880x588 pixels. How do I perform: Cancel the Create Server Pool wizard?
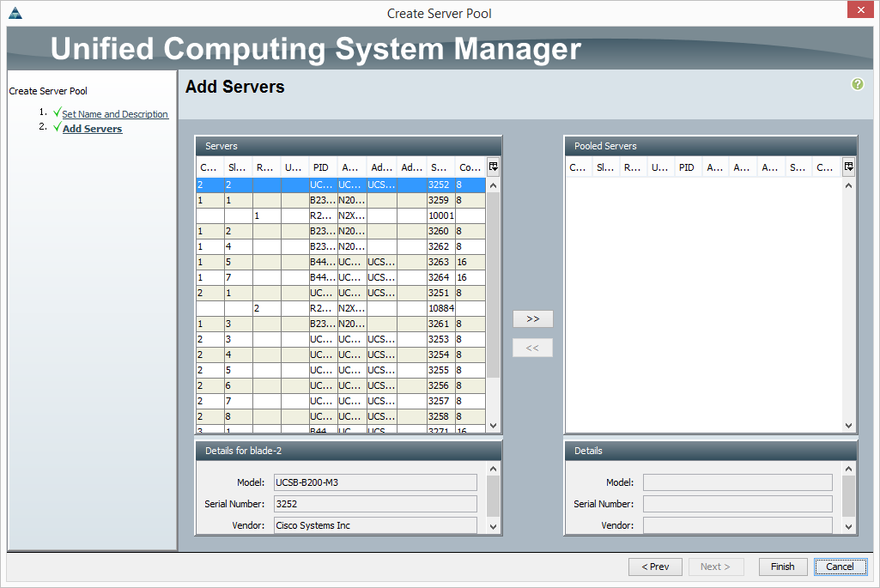click(x=841, y=567)
